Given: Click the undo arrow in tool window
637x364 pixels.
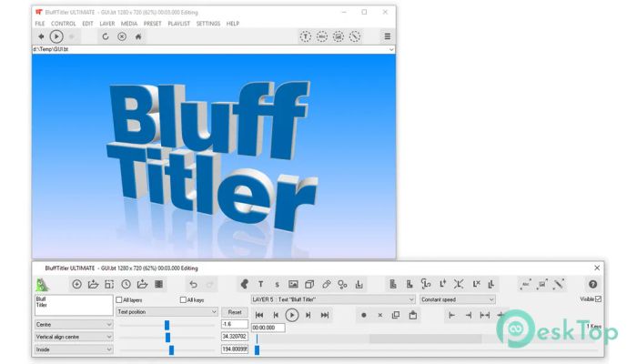Looking at the screenshot, I should [x=193, y=284].
